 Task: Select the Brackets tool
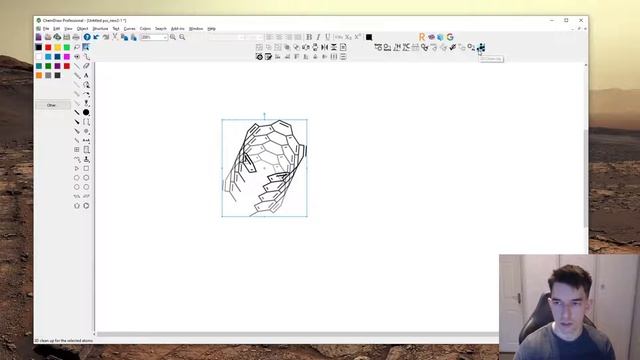pyautogui.click(x=86, y=122)
